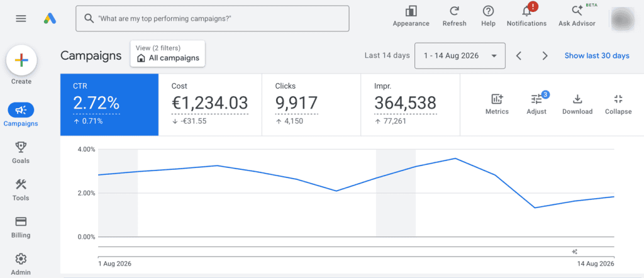Click the 77,261 impressions change
This screenshot has height=278, width=644.
(x=390, y=121)
